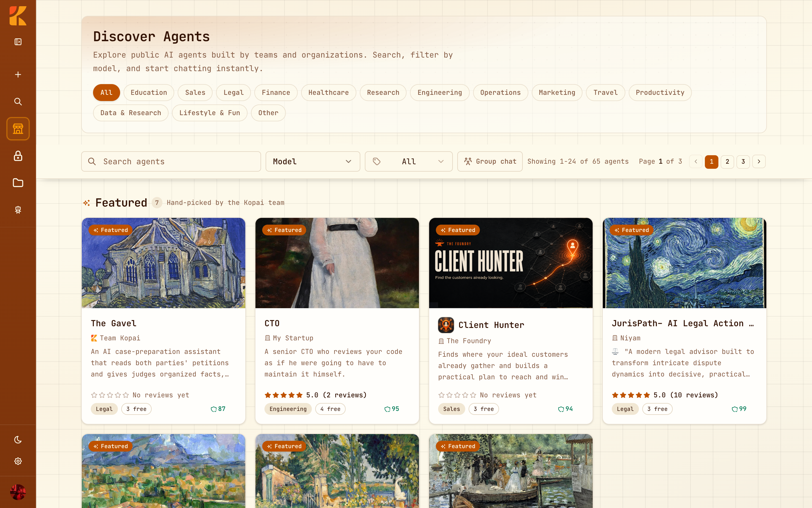The image size is (812, 508).
Task: Click the 87 trust score on The Gavel
Action: tap(218, 409)
